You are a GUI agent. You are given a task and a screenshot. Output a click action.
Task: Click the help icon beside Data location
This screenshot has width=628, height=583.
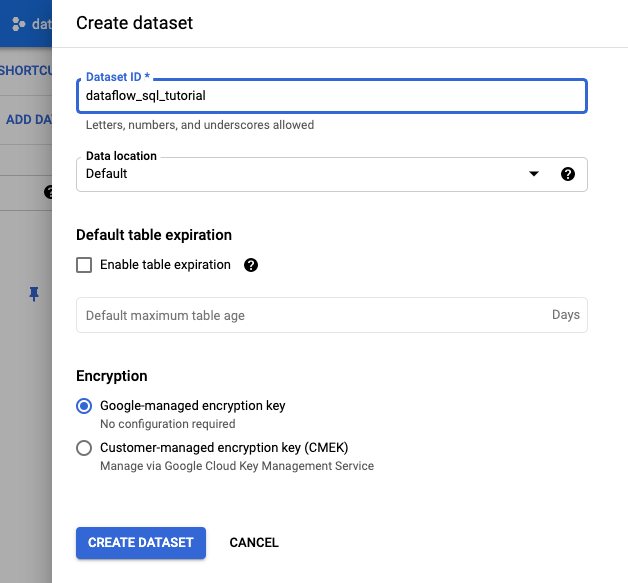pos(568,174)
